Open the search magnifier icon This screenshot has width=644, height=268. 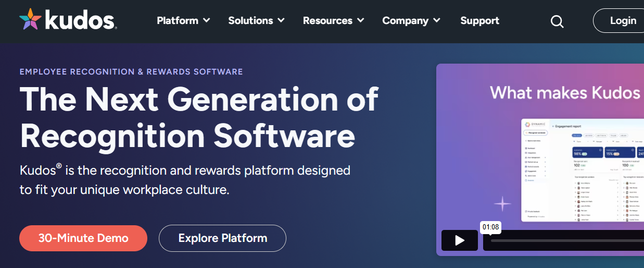[557, 21]
